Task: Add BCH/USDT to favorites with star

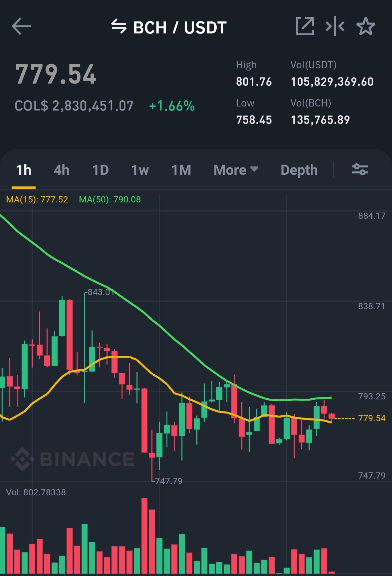Action: click(366, 26)
